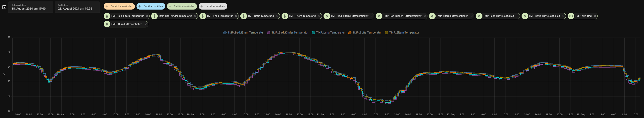
Task: Open Entität auswählen entity picker
Action: [182, 6]
